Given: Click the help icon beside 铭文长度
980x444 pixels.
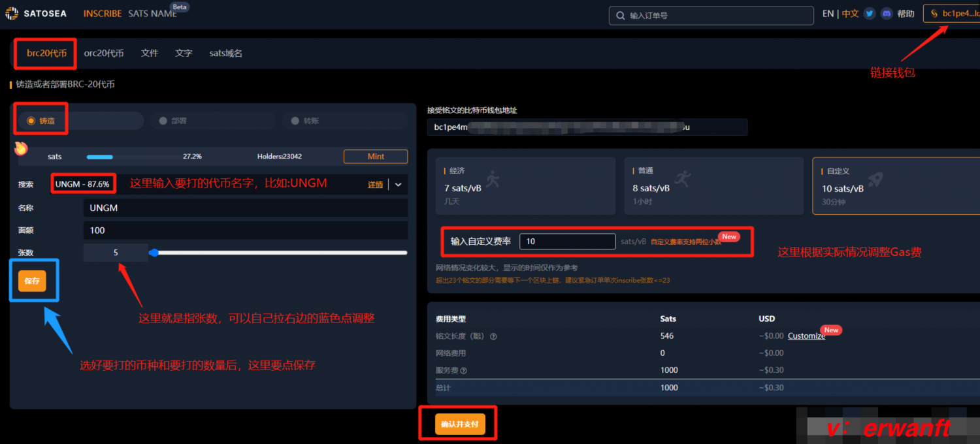Looking at the screenshot, I should pyautogui.click(x=493, y=336).
